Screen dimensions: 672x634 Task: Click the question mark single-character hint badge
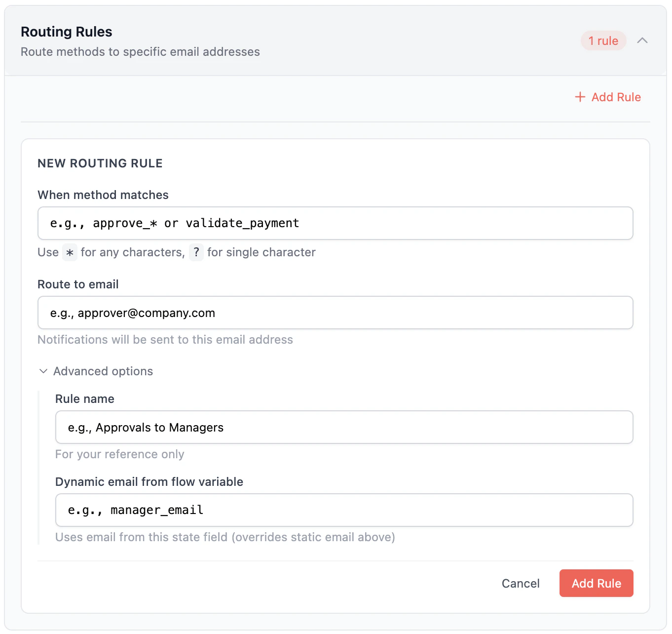tap(196, 252)
